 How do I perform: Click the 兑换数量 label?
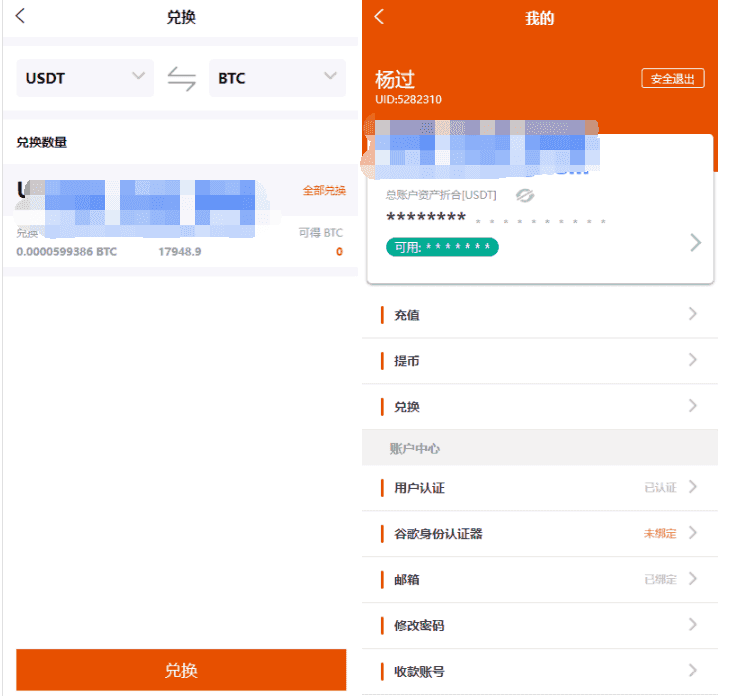41,142
